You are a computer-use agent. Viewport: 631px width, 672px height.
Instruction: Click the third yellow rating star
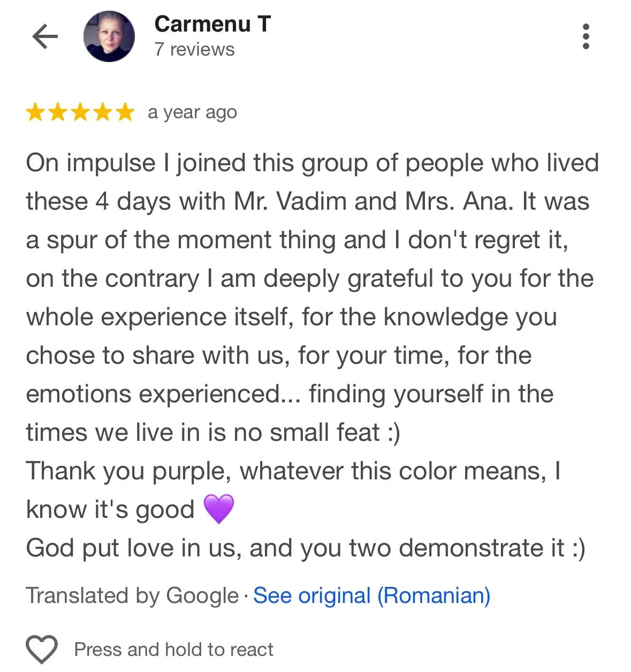point(80,112)
